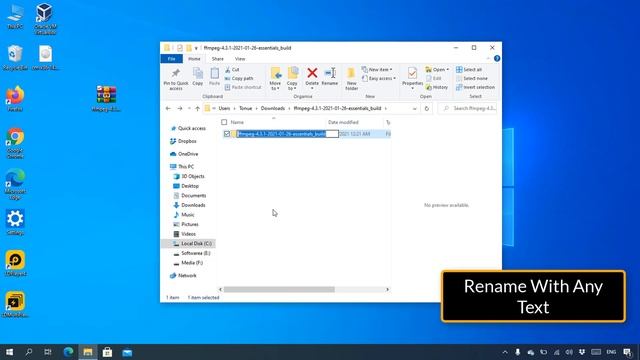
Task: Switch to the Share ribbon tab
Action: [218, 59]
